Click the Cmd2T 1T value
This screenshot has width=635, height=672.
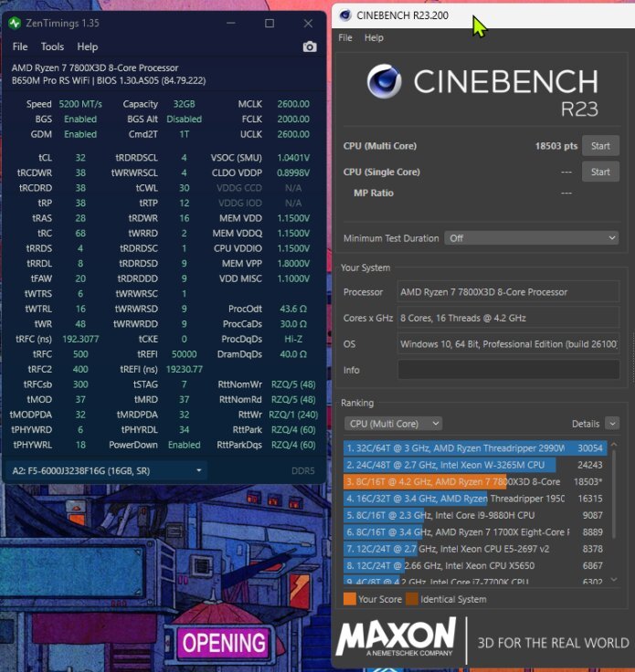pyautogui.click(x=185, y=134)
